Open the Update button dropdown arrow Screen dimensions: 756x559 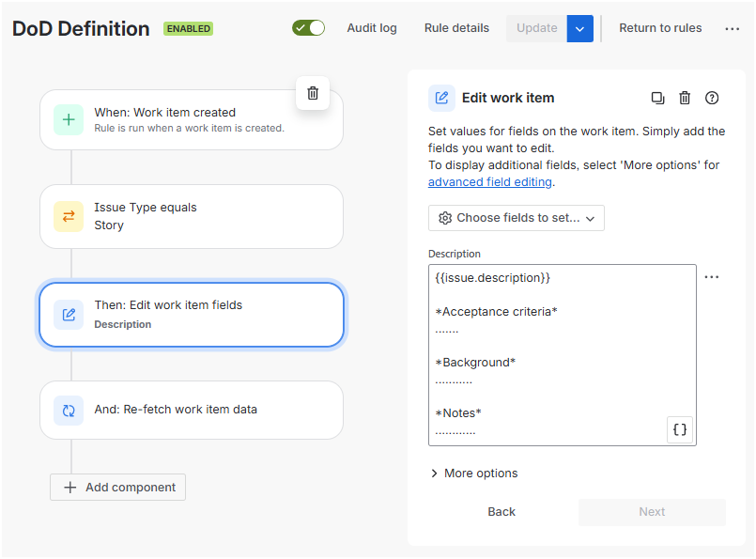[579, 28]
